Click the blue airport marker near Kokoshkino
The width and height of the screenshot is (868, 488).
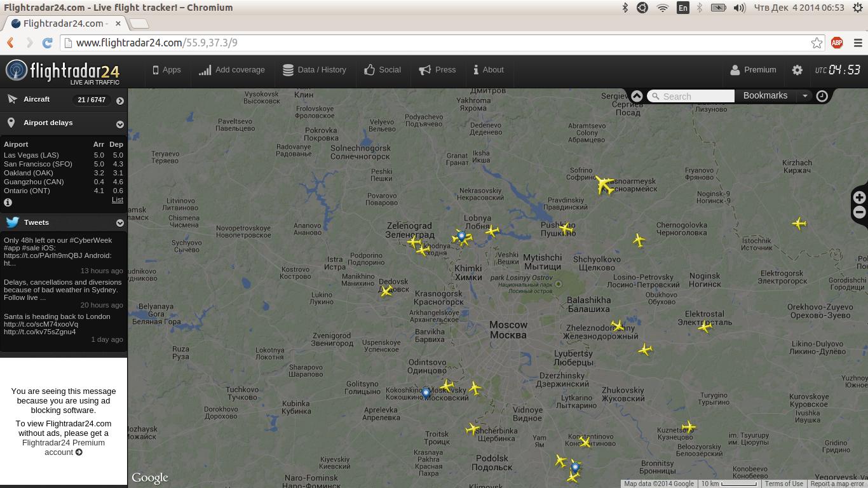[426, 393]
